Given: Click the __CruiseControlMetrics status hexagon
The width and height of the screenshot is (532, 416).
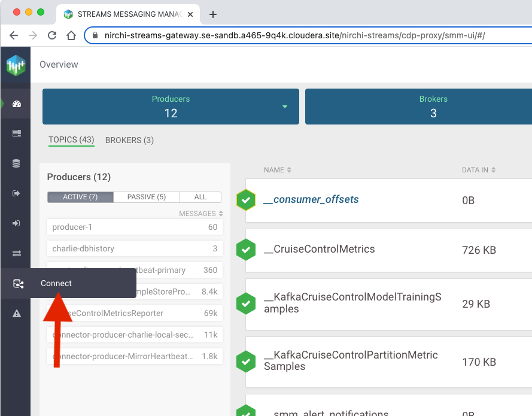Looking at the screenshot, I should (246, 250).
